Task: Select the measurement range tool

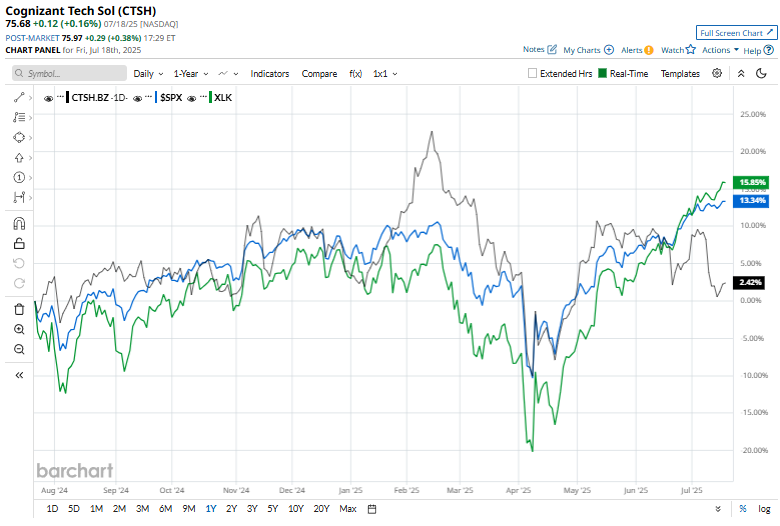Action: pyautogui.click(x=19, y=198)
